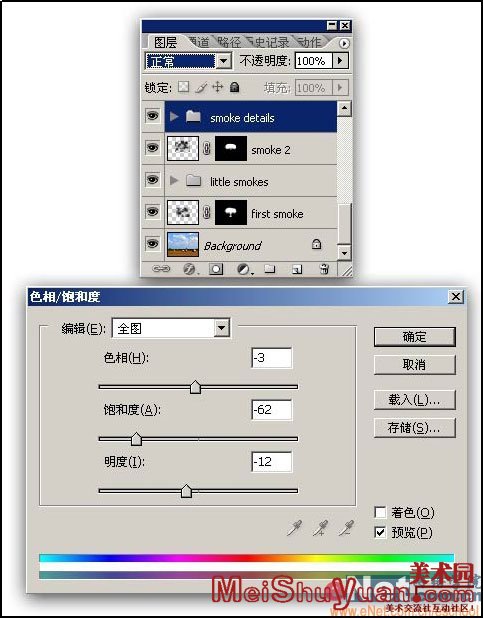Toggle the lock all padlock icon

(235, 87)
